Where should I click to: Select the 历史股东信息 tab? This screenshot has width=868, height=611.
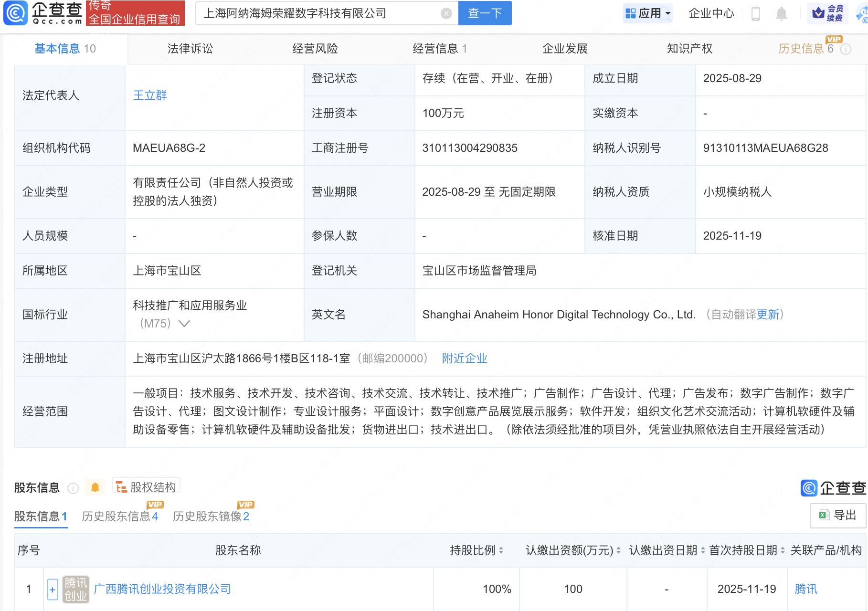[x=119, y=516]
